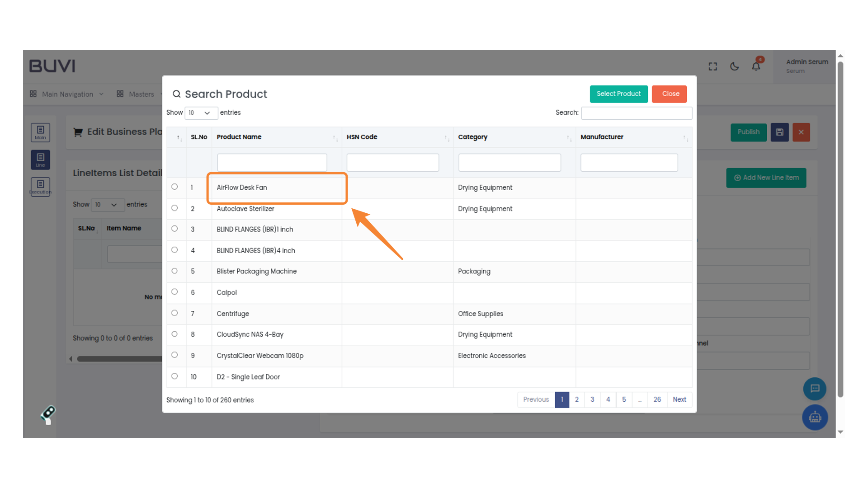The width and height of the screenshot is (868, 488).
Task: Open notifications bell icon
Action: 756,66
